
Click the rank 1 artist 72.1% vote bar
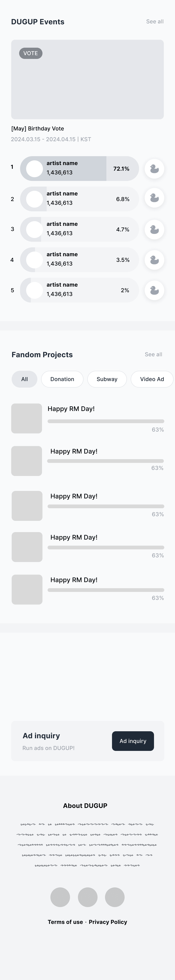click(x=80, y=169)
